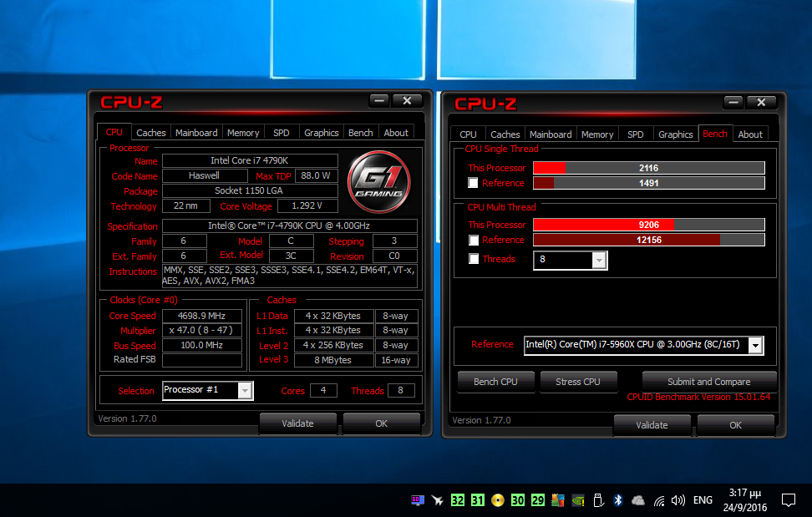Screen dimensions: 812x517
Task: Open About tab in right window
Action: [750, 134]
